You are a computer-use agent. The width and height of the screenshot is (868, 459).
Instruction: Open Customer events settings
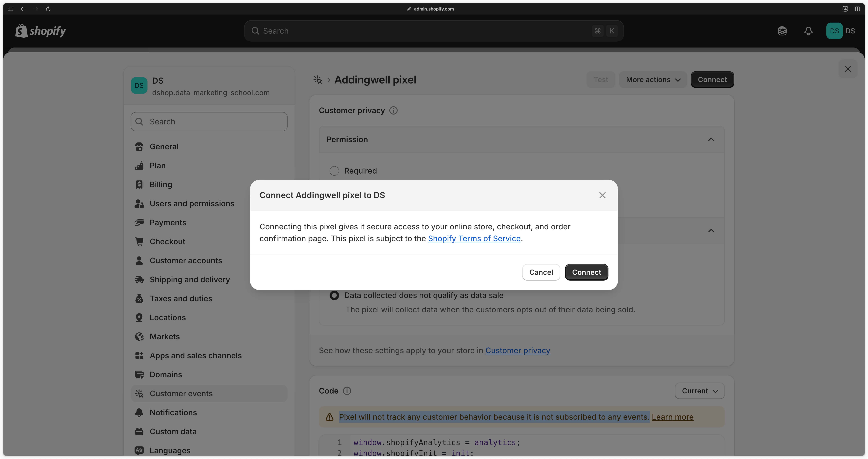pos(209,394)
